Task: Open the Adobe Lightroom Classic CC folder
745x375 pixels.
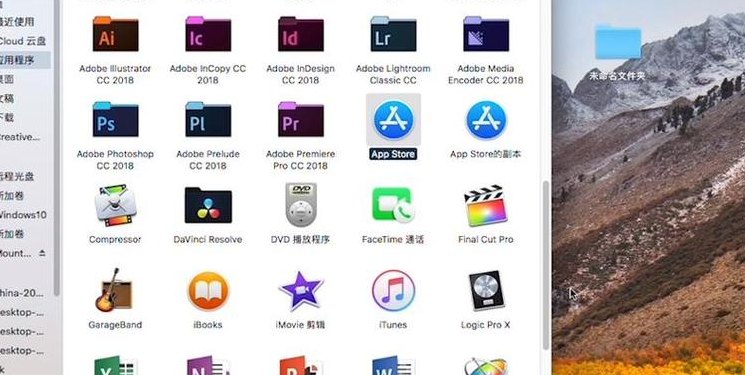Action: (393, 34)
